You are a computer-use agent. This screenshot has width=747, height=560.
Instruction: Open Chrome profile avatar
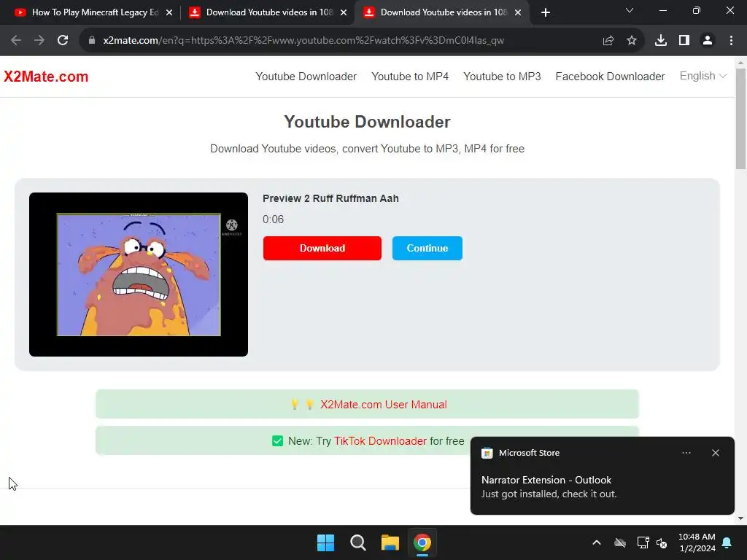tap(708, 41)
